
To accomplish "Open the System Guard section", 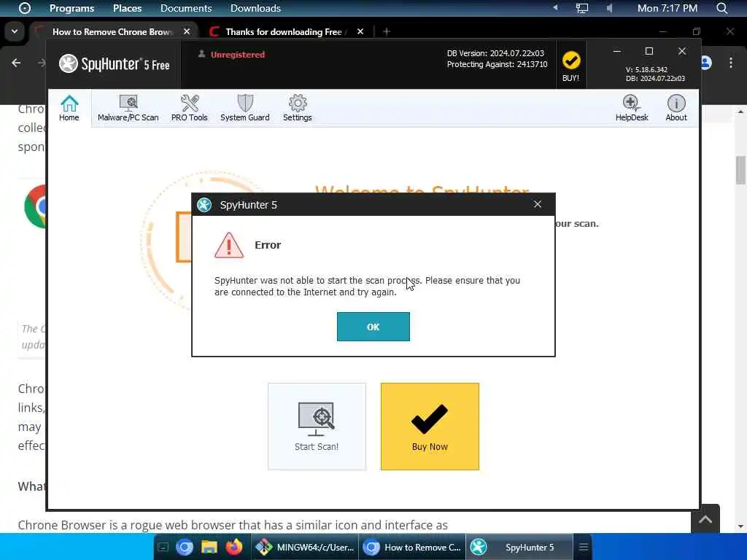I will point(245,109).
